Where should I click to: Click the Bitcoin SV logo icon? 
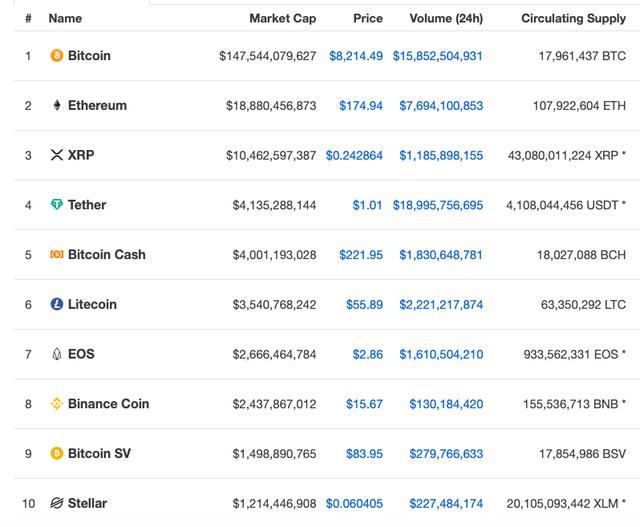point(56,454)
